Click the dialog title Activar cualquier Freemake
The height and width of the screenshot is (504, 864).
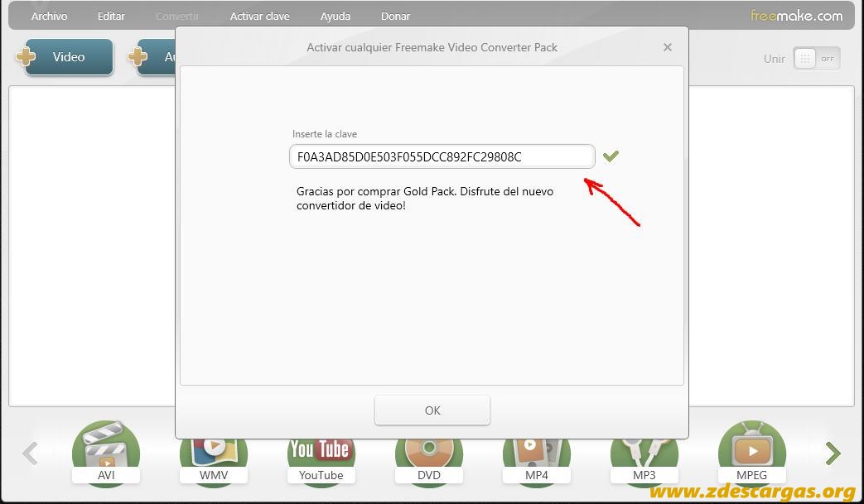[x=432, y=47]
